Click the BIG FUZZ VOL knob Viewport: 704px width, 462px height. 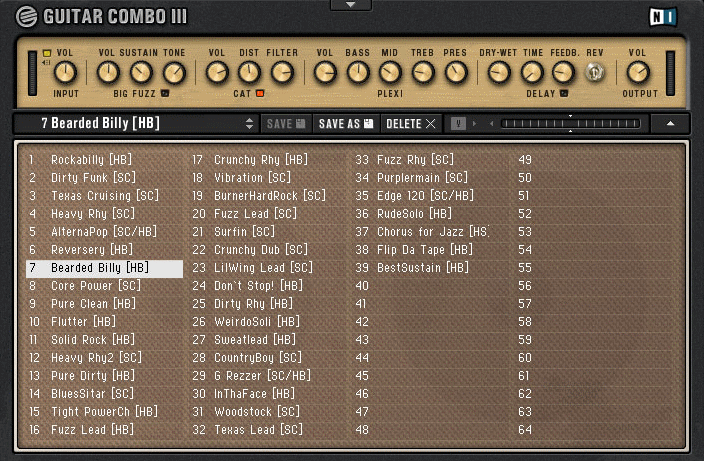pos(108,73)
